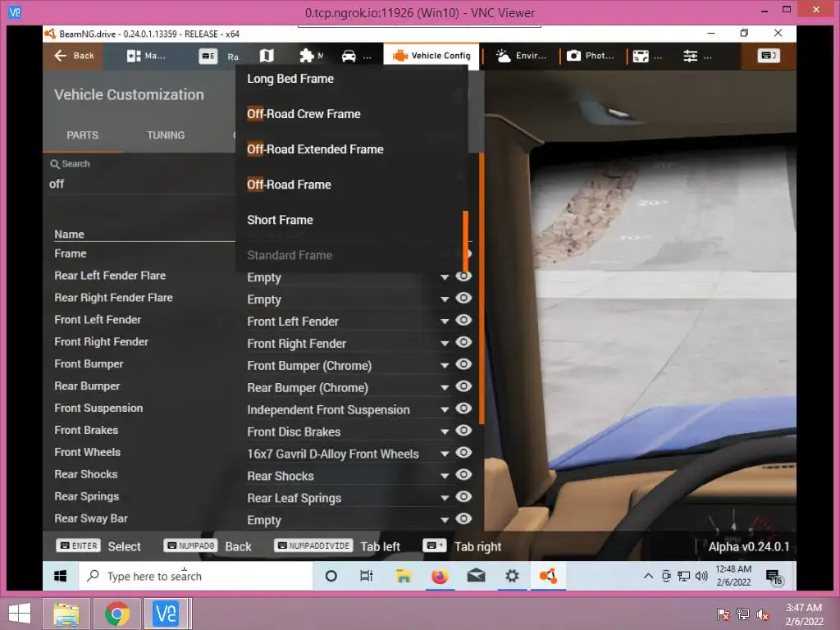Image resolution: width=840 pixels, height=630 pixels.
Task: Toggle visibility eye for Front Right Fender
Action: [463, 342]
